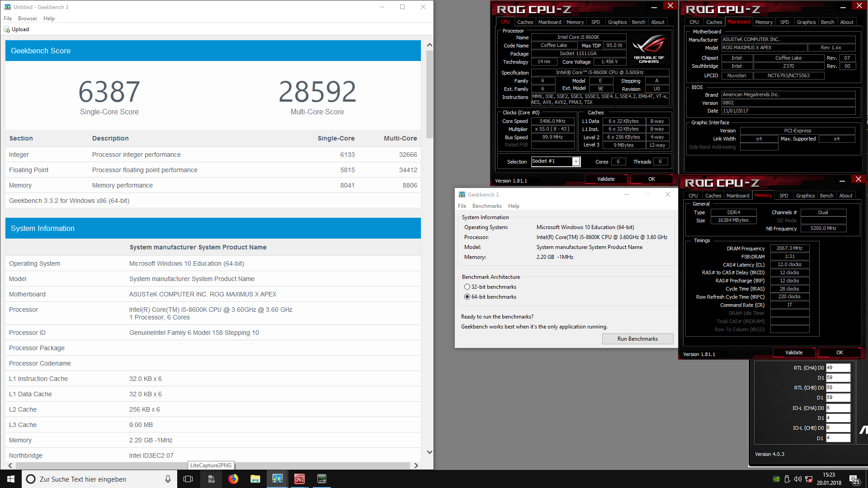
Task: Open File menu in Geekbench 3 dialog
Action: point(462,206)
